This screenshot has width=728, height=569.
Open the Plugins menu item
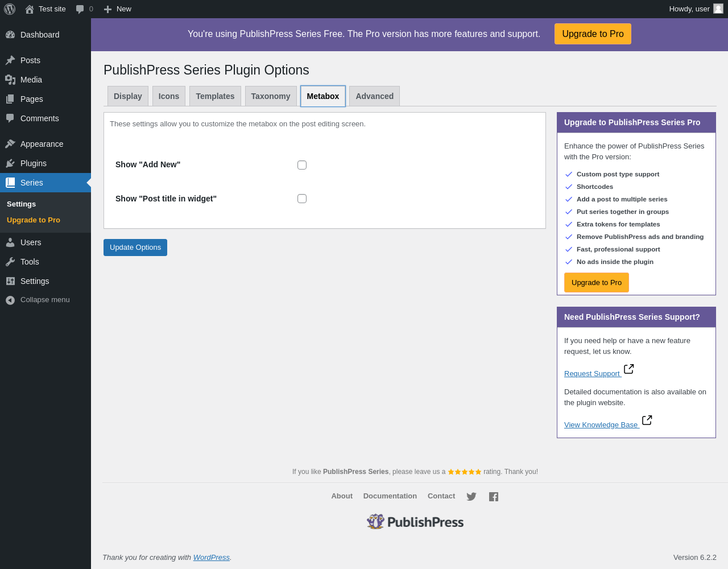point(45,163)
